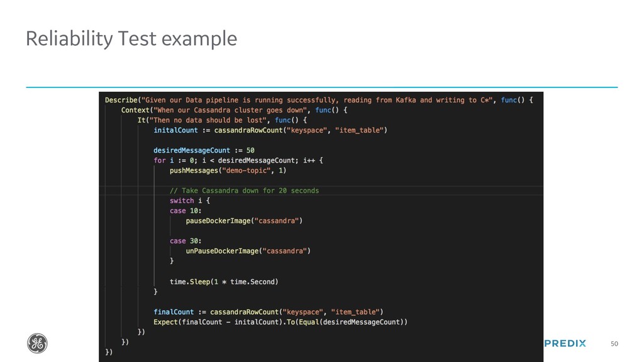Click unPauseDockerImage("cassandra") call

(x=248, y=251)
